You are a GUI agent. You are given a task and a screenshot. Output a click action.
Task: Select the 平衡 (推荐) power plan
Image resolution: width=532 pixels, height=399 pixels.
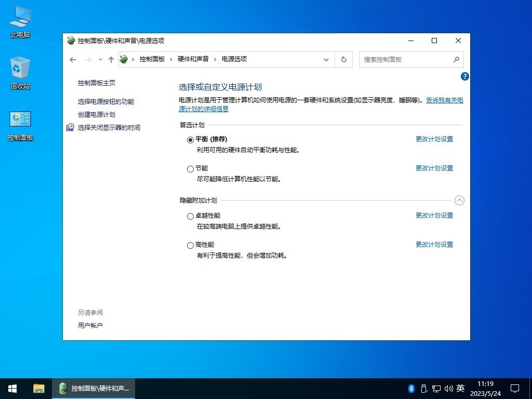[191, 139]
